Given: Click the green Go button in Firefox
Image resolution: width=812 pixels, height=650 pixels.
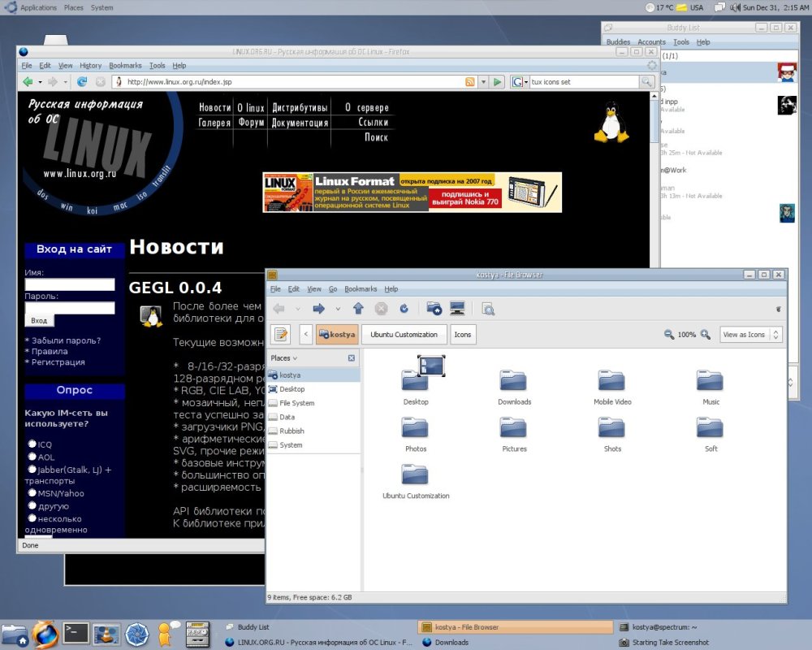Looking at the screenshot, I should 498,82.
